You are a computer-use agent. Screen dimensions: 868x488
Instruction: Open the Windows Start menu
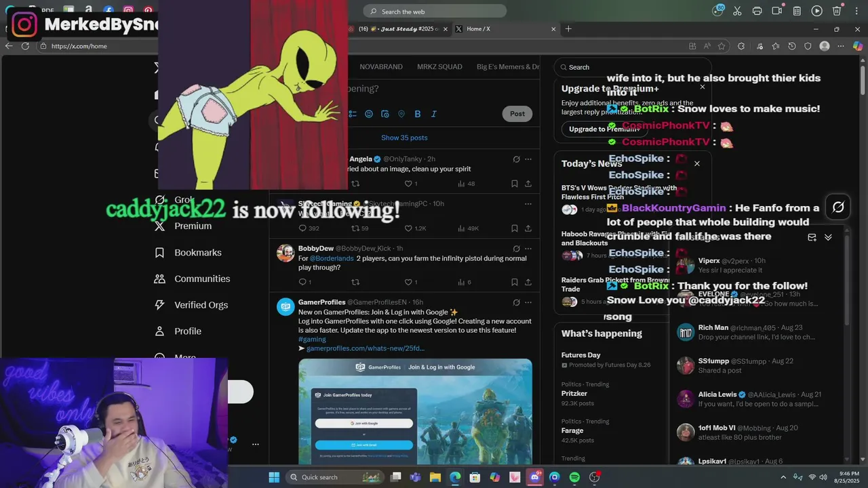[x=274, y=477]
